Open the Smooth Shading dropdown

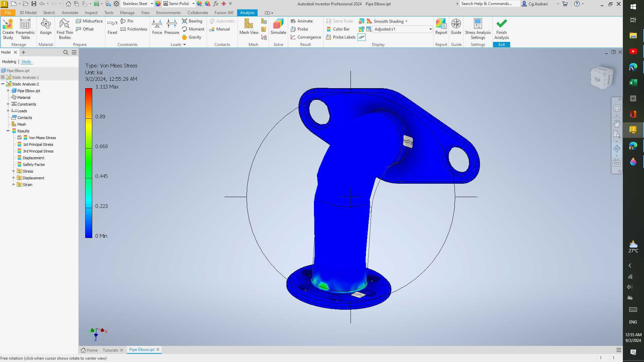pyautogui.click(x=406, y=21)
